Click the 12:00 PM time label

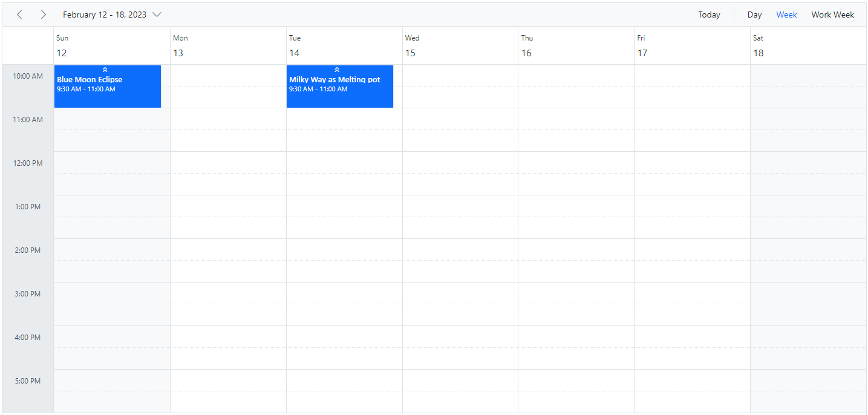tap(28, 163)
